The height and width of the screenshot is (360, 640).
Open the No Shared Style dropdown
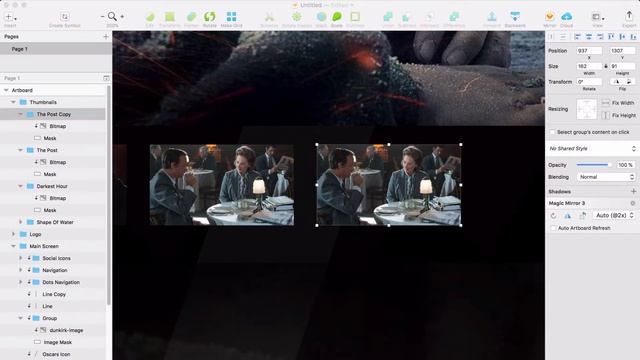tap(592, 149)
